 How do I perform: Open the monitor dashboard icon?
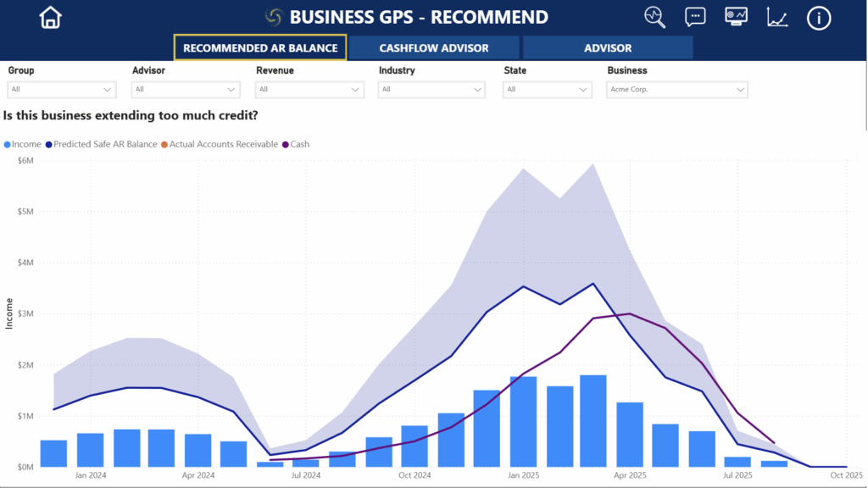(x=736, y=17)
